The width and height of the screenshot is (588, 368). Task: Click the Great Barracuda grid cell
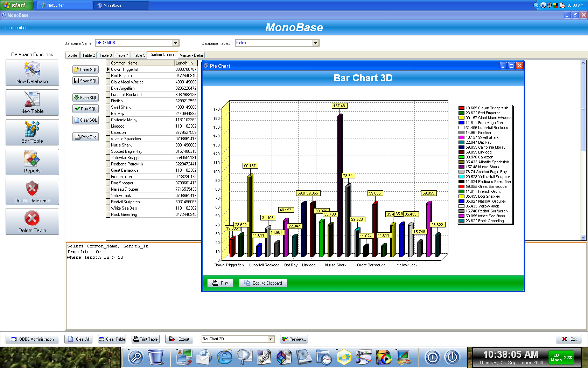coord(142,170)
